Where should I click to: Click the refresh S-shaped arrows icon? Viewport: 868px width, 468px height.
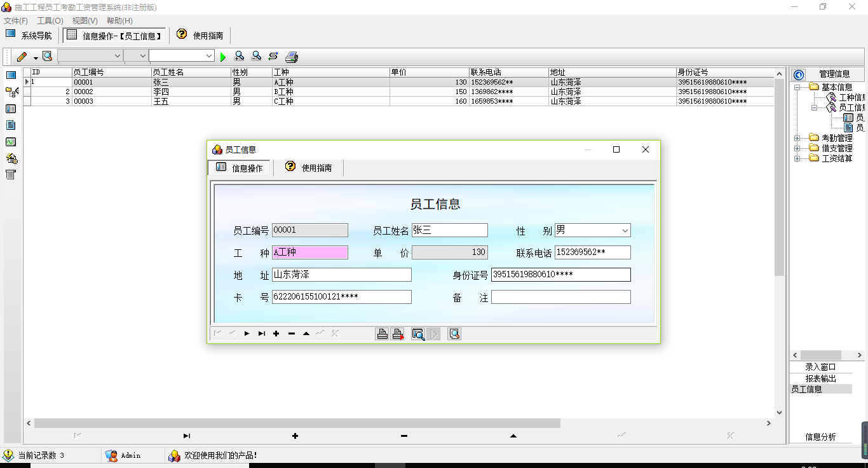pos(273,57)
